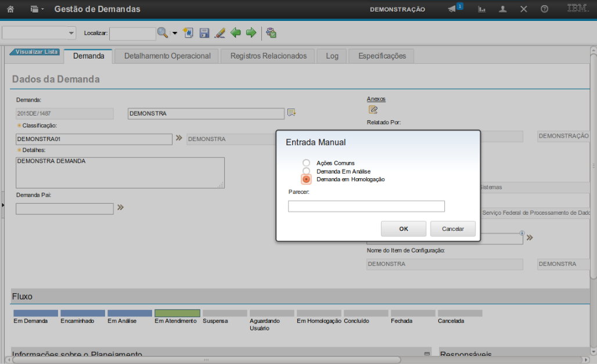Click the green Next record arrow
The height and width of the screenshot is (364, 597).
251,33
